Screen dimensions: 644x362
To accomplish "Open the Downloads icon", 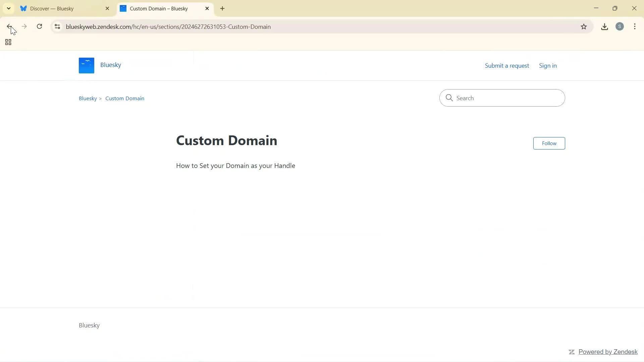I will point(604,26).
